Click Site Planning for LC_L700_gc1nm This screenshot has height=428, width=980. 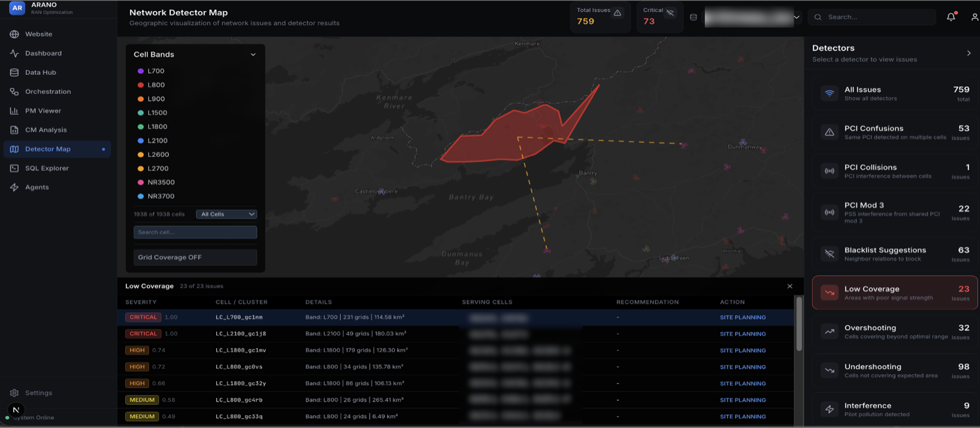tap(743, 317)
